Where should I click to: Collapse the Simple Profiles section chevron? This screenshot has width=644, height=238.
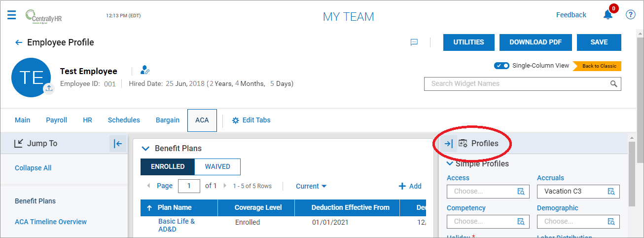450,163
